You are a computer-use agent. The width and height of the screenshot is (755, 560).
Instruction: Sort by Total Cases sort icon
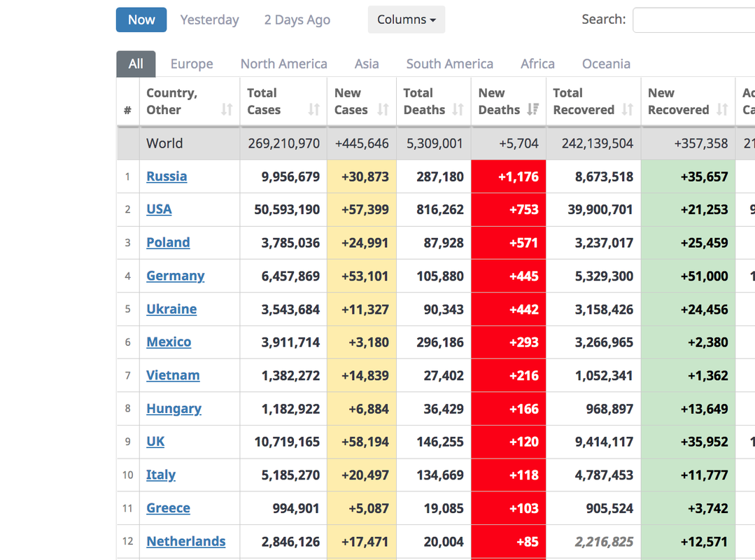click(314, 110)
